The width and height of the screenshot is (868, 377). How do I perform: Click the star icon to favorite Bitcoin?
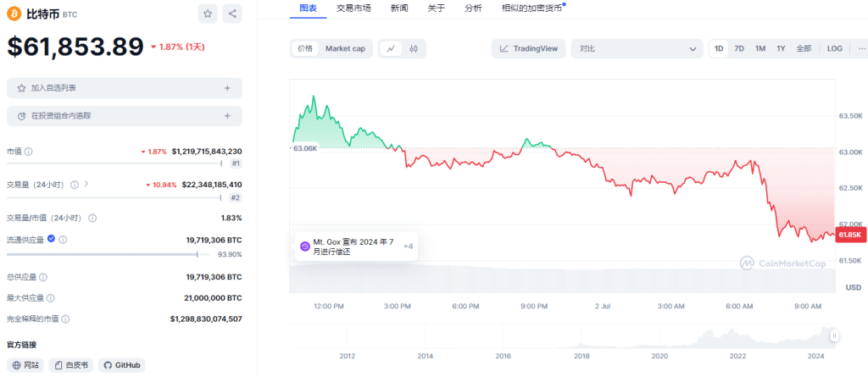click(208, 14)
